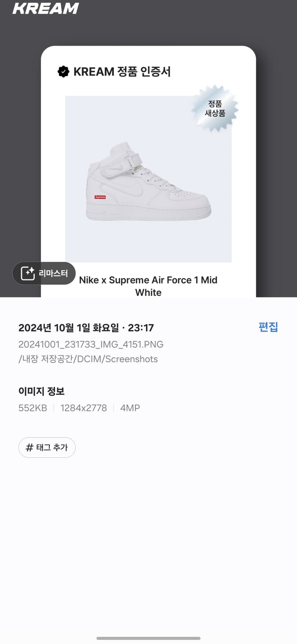
Task: Tap the sneaker product image thumbnail
Action: (x=148, y=178)
